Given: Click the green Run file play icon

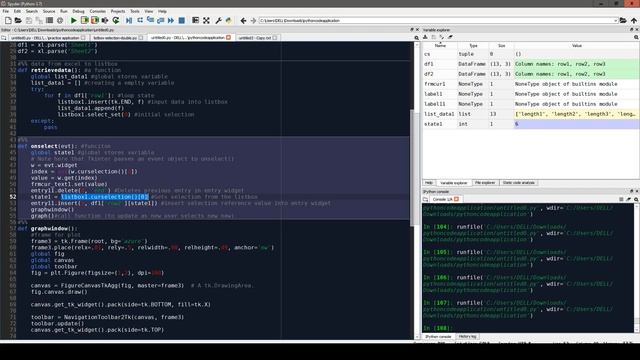Looking at the screenshot, I should 73,20.
